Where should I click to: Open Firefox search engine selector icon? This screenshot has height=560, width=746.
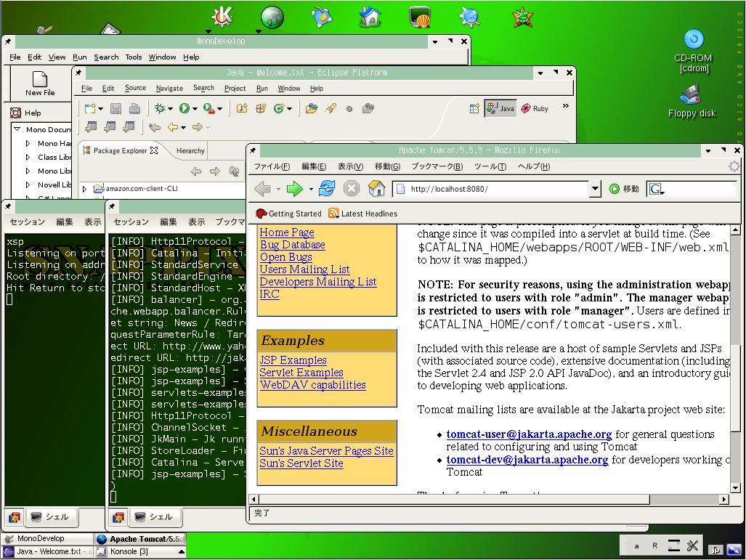pyautogui.click(x=657, y=189)
